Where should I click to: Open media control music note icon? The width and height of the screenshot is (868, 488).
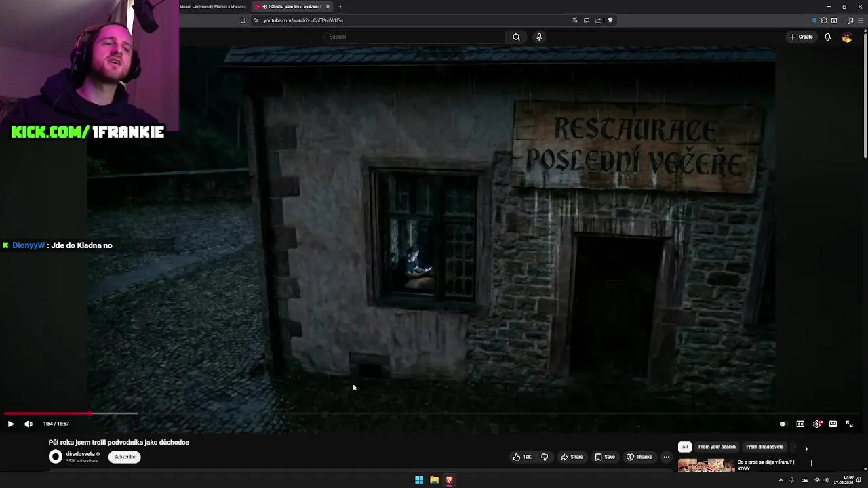pyautogui.click(x=850, y=20)
